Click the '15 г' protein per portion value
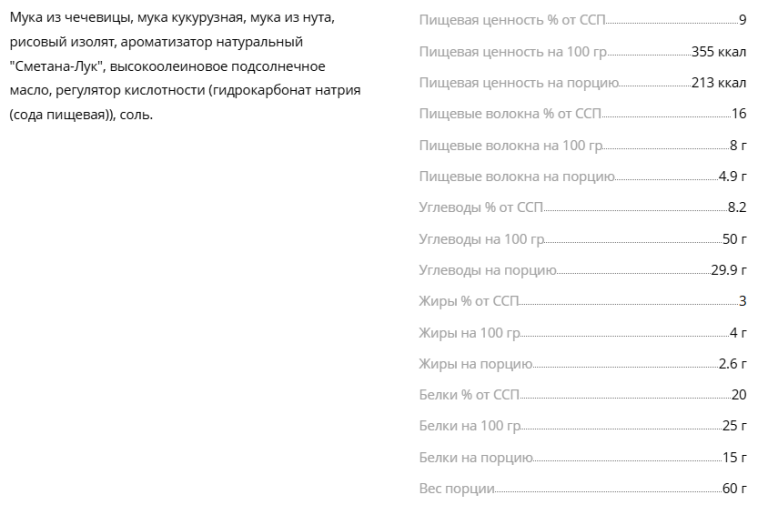The width and height of the screenshot is (768, 505). (734, 457)
